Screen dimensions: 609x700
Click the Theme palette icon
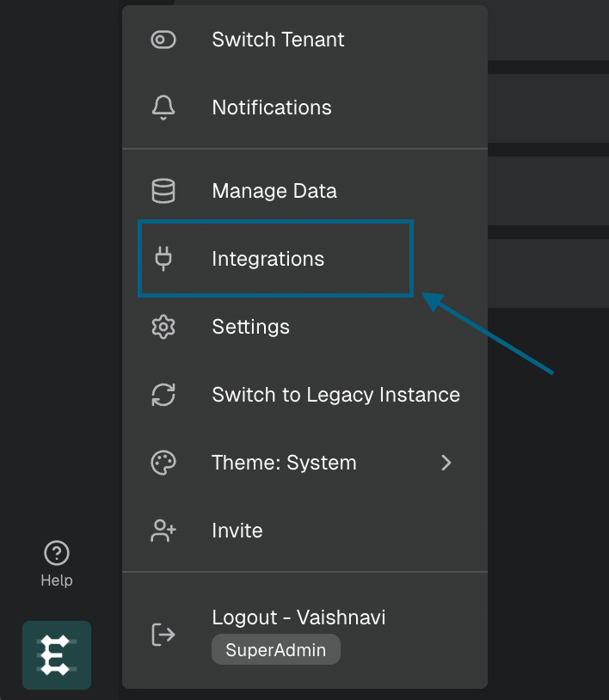click(x=163, y=463)
